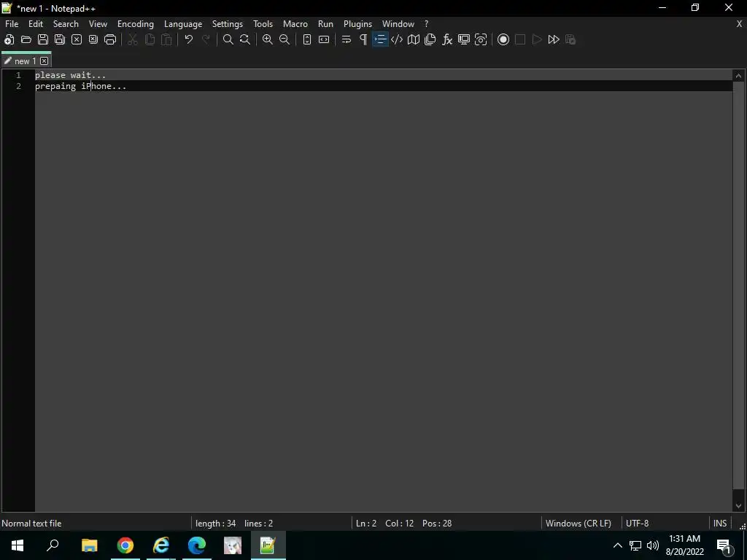The image size is (747, 560).
Task: Close the 'new 1' tab with its X button
Action: (x=44, y=61)
